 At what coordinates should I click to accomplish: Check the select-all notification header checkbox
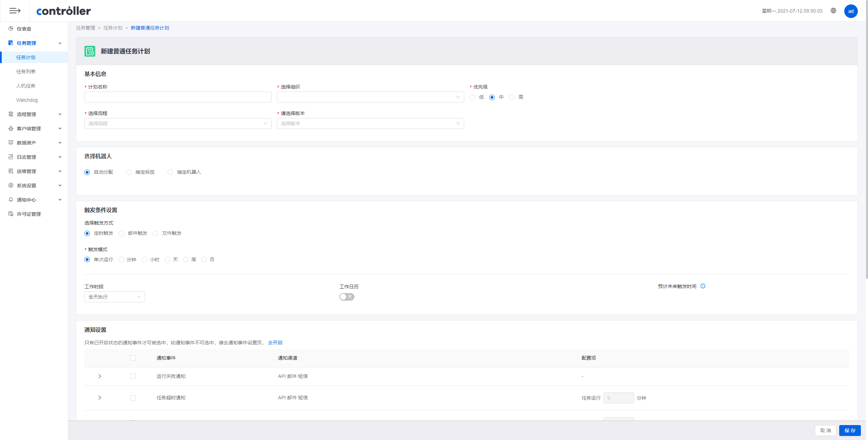pyautogui.click(x=133, y=358)
